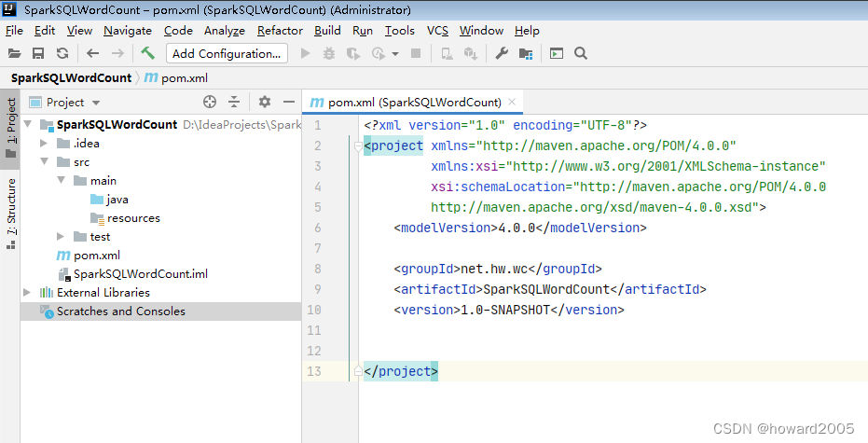Click the IntelliJ logo in title bar
This screenshot has width=868, height=443.
pos(9,9)
